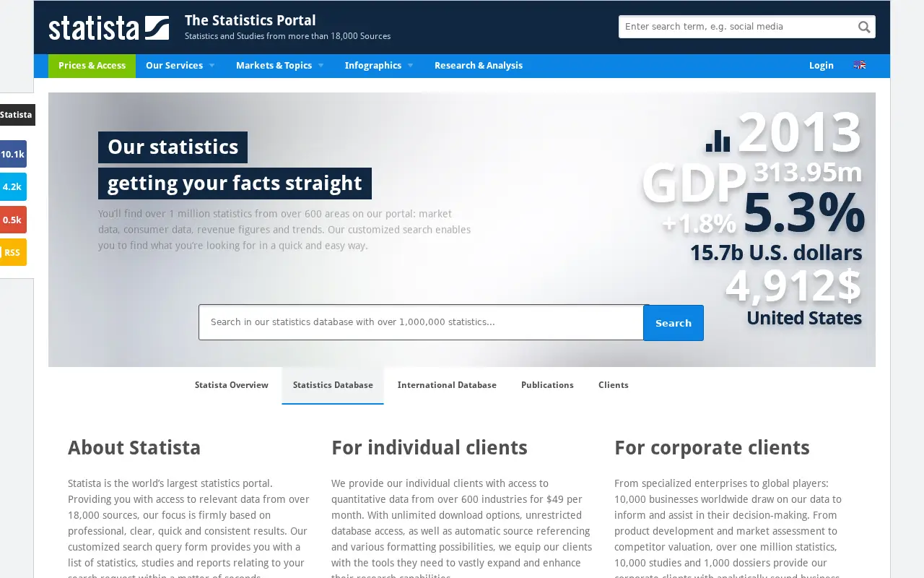Viewport: 924px width, 578px height.
Task: Click the 5.3% figure in the banner
Action: point(803,212)
